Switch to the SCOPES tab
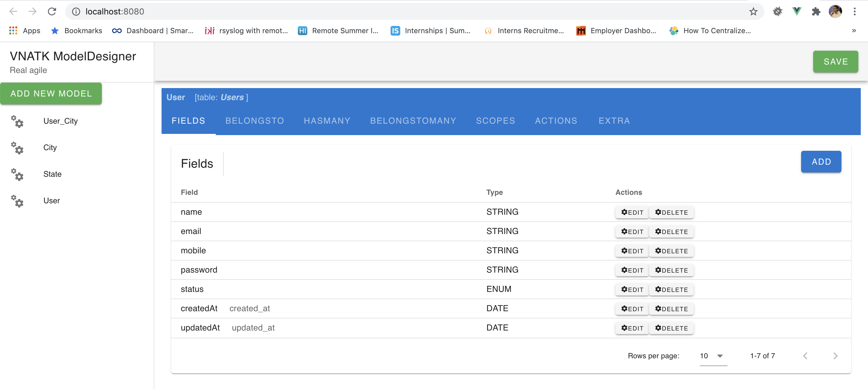This screenshot has width=868, height=389. [x=495, y=121]
